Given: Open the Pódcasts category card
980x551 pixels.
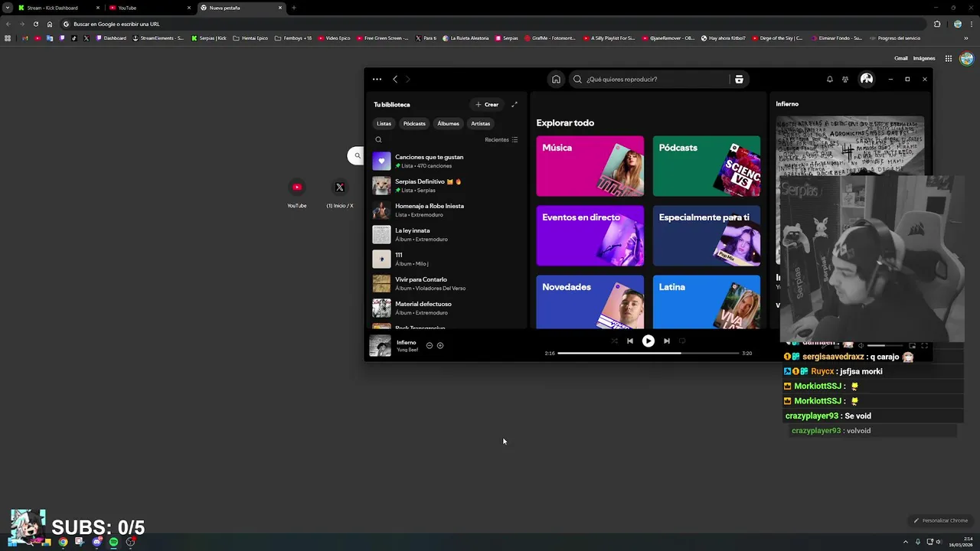Looking at the screenshot, I should coord(707,166).
